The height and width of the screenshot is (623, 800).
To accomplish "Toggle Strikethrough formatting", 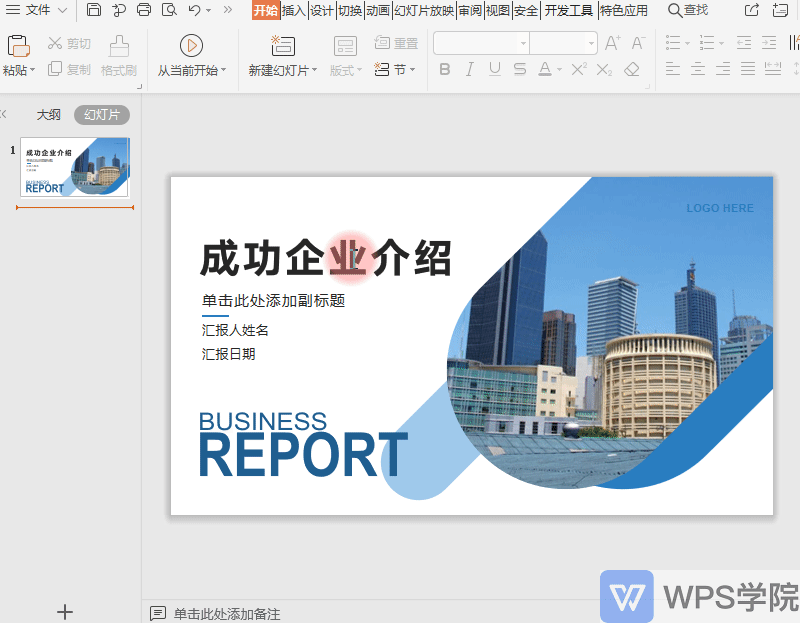I will (x=519, y=69).
